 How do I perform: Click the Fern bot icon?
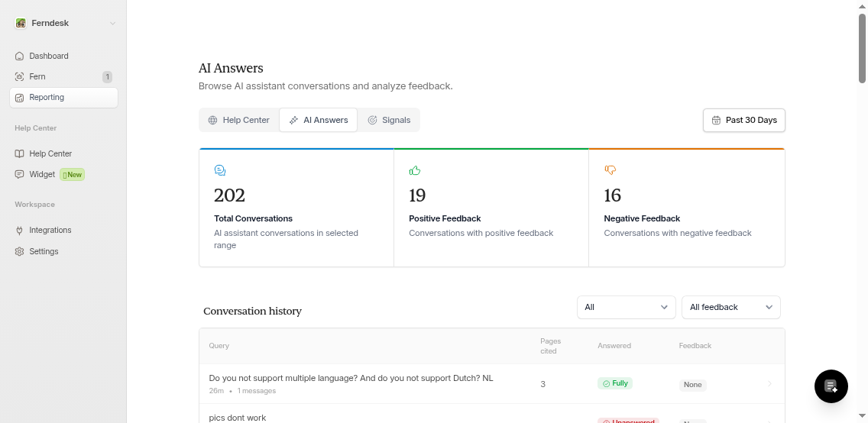[19, 77]
